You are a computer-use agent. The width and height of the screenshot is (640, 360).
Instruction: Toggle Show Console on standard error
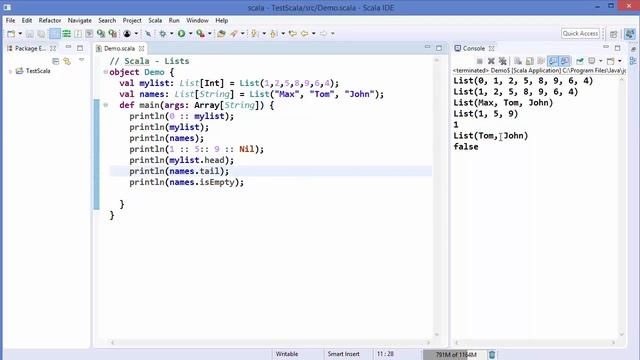pyautogui.click(x=564, y=61)
